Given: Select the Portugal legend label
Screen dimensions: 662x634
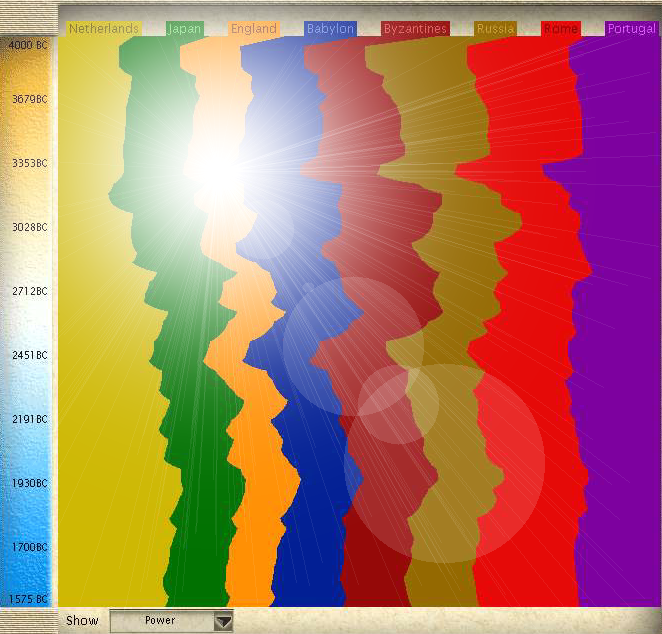Looking at the screenshot, I should coord(632,29).
